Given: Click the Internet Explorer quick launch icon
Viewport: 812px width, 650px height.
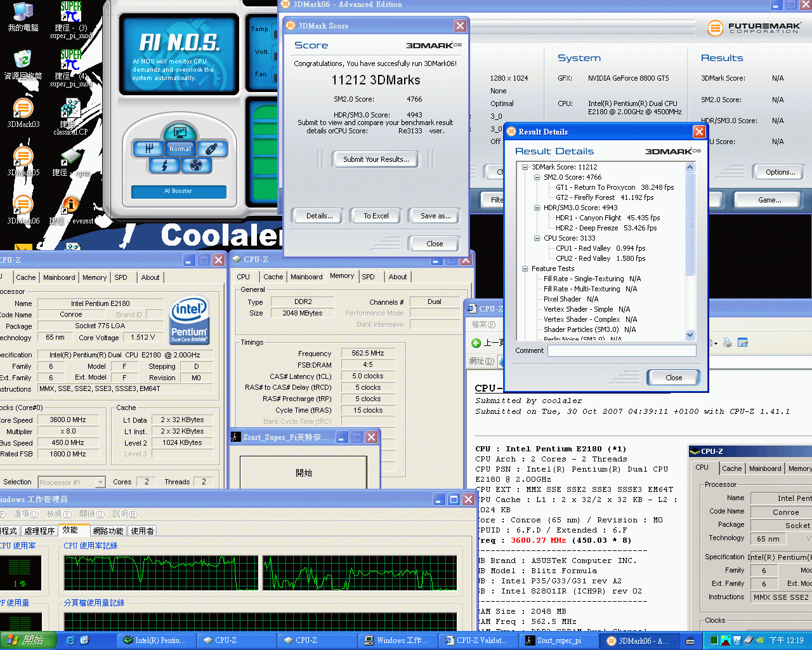Looking at the screenshot, I should tap(70, 640).
